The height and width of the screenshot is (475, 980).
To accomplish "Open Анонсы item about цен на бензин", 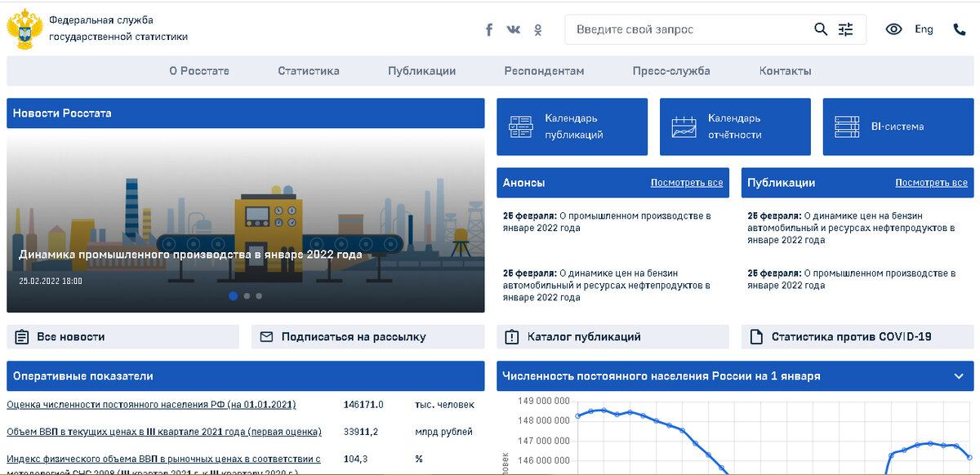I will click(x=607, y=286).
